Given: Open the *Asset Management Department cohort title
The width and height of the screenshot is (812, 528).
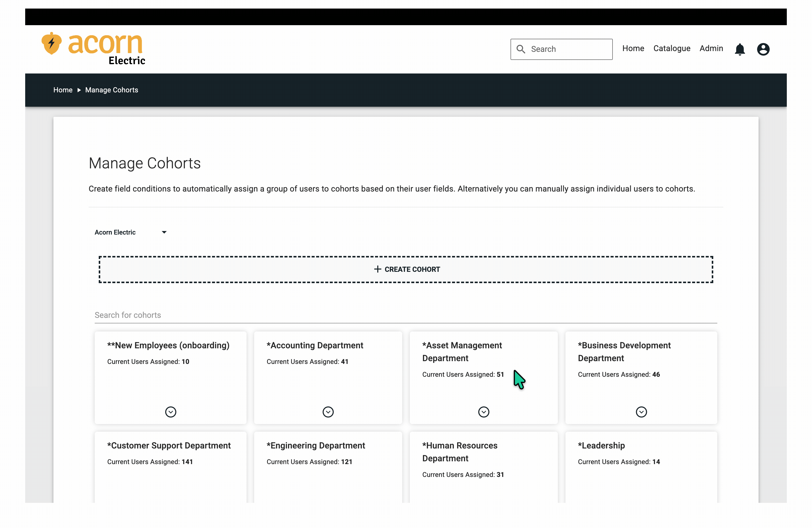Looking at the screenshot, I should coord(462,352).
